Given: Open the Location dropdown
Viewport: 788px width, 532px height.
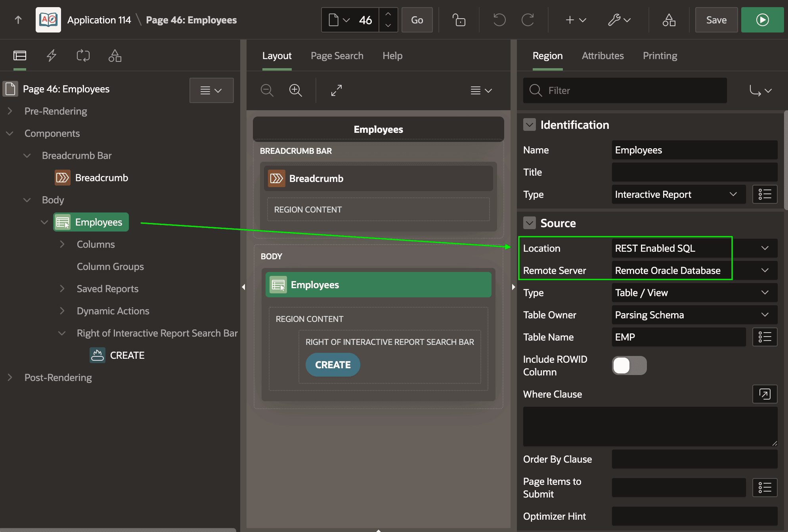Looking at the screenshot, I should tap(694, 248).
